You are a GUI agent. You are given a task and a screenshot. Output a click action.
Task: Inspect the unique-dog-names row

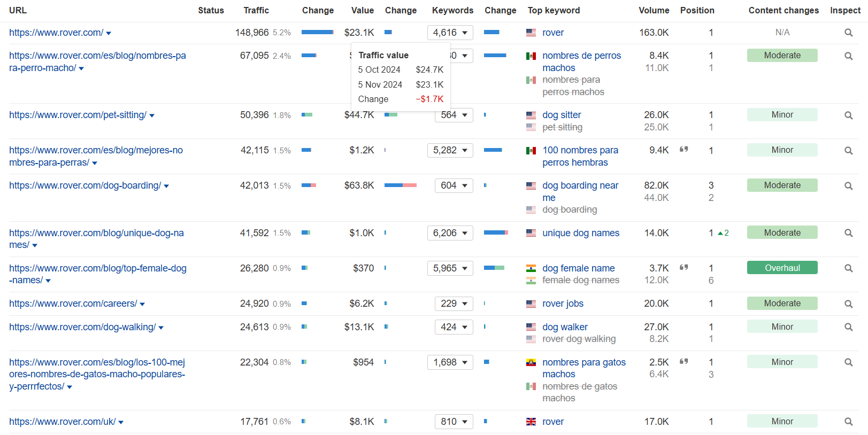(848, 233)
